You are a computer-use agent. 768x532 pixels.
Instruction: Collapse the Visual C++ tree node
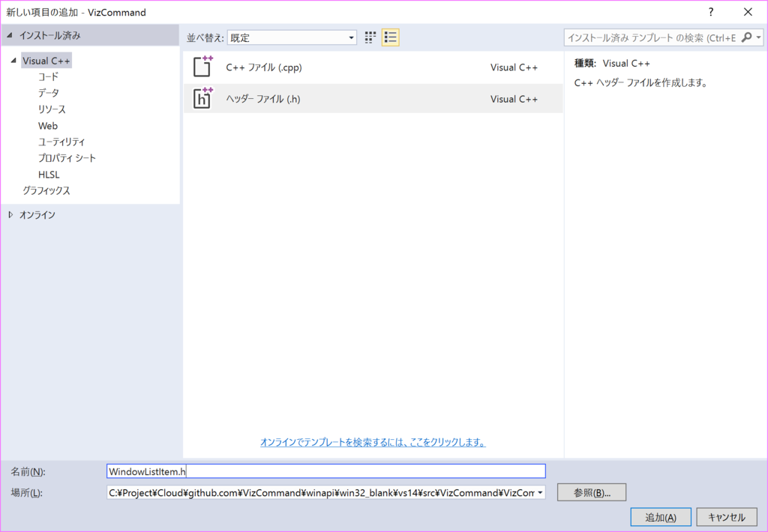point(13,61)
